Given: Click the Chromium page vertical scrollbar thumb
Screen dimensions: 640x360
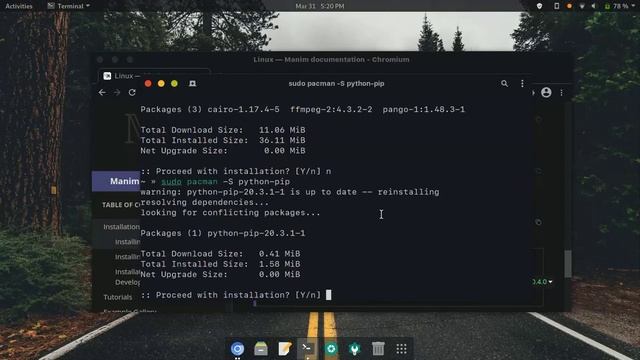Looking at the screenshot, I should (568, 264).
